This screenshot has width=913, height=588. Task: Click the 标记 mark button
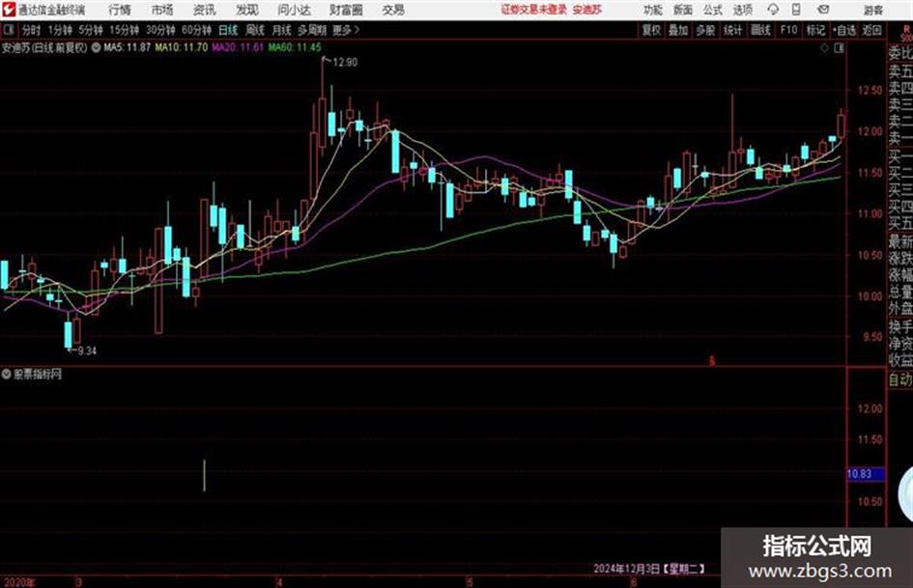(815, 30)
